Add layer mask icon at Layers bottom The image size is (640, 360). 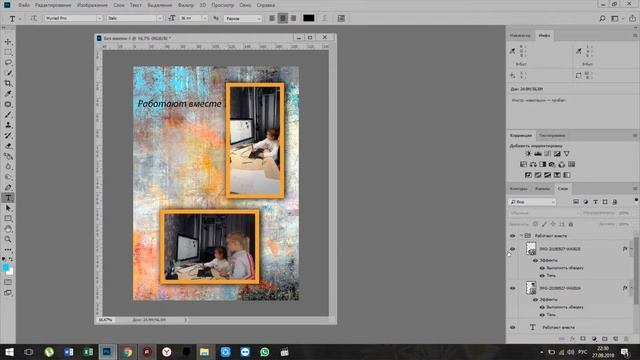point(583,339)
